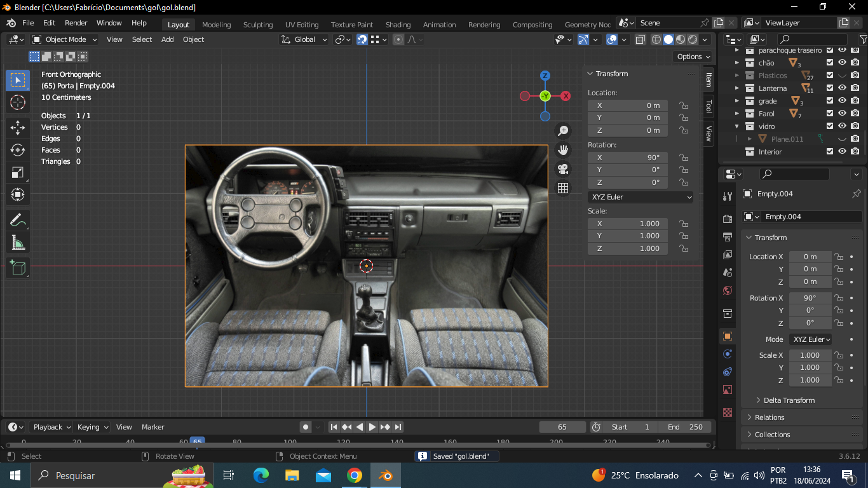Screen dimensions: 868x488
Task: Open the Object Mode dropdown
Action: coord(65,39)
